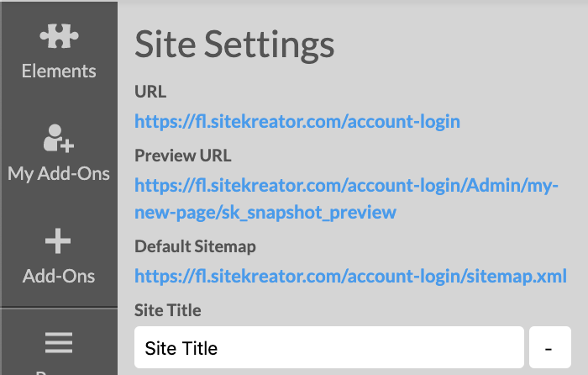The height and width of the screenshot is (375, 588).
Task: Select the Add-Ons label in sidebar
Action: [x=59, y=276]
